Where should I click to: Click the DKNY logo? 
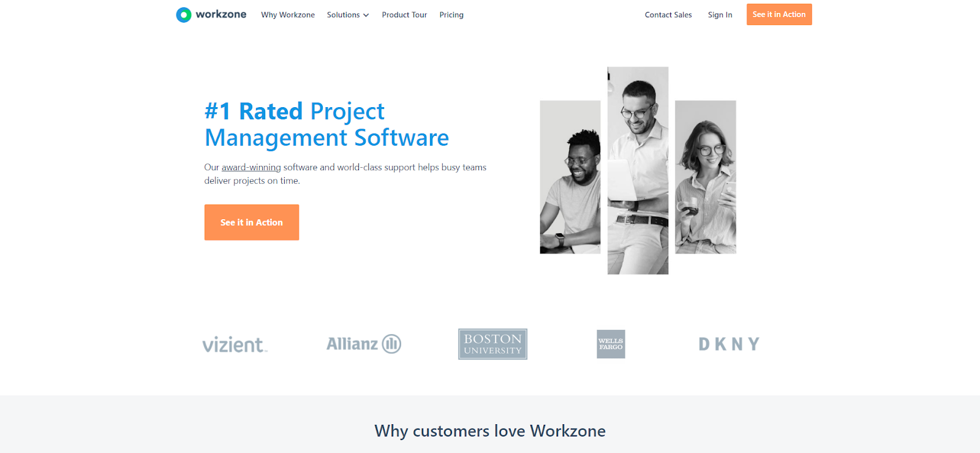[x=729, y=344]
